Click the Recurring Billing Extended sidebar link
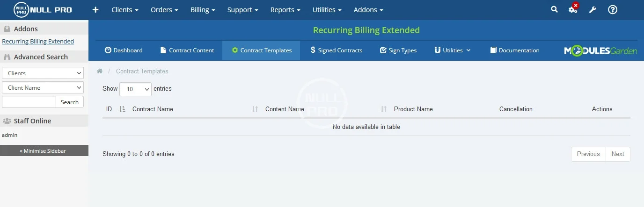The width and height of the screenshot is (644, 207). [38, 42]
